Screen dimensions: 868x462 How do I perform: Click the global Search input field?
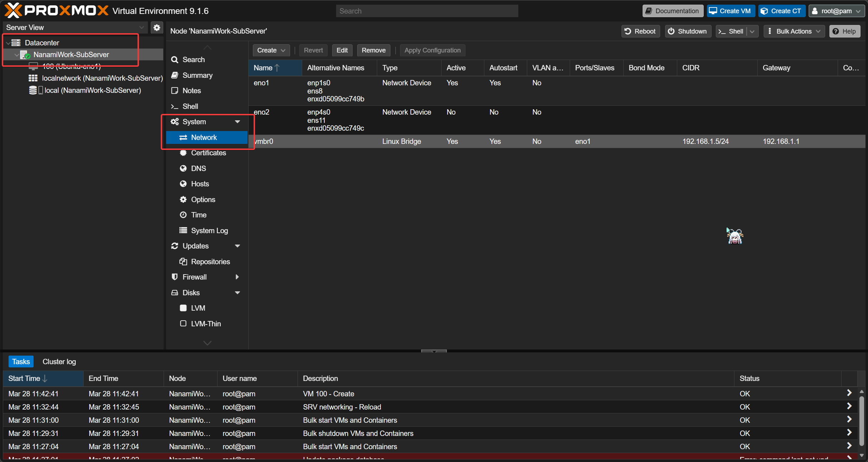(427, 11)
